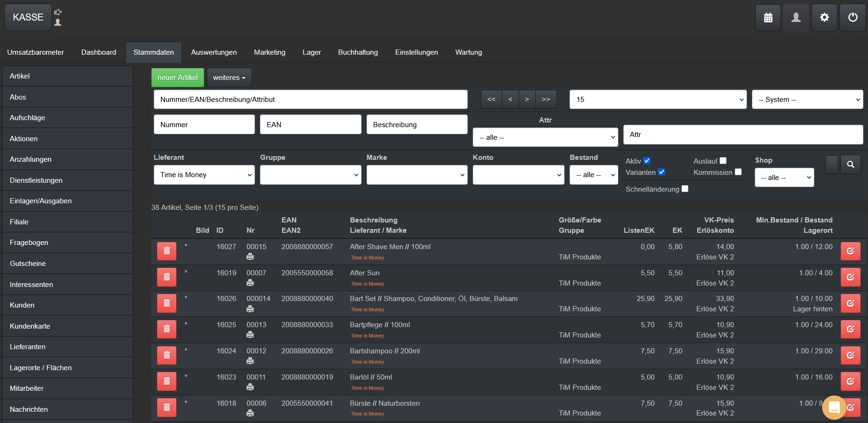Click the green neuer Artikel button
Viewport: 868px width, 423px height.
tap(178, 78)
